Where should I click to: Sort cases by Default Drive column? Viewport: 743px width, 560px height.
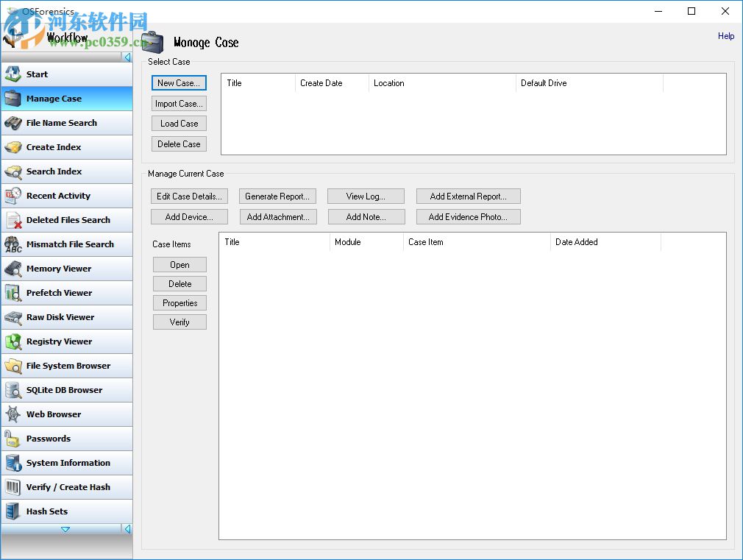[589, 83]
